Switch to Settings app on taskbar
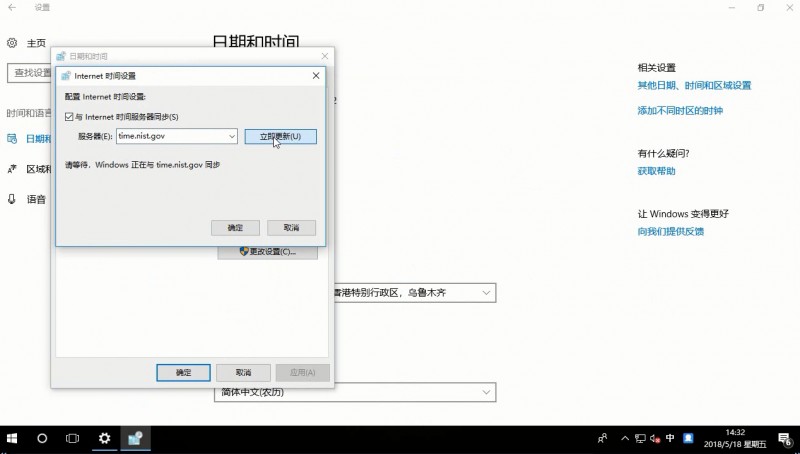 105,438
